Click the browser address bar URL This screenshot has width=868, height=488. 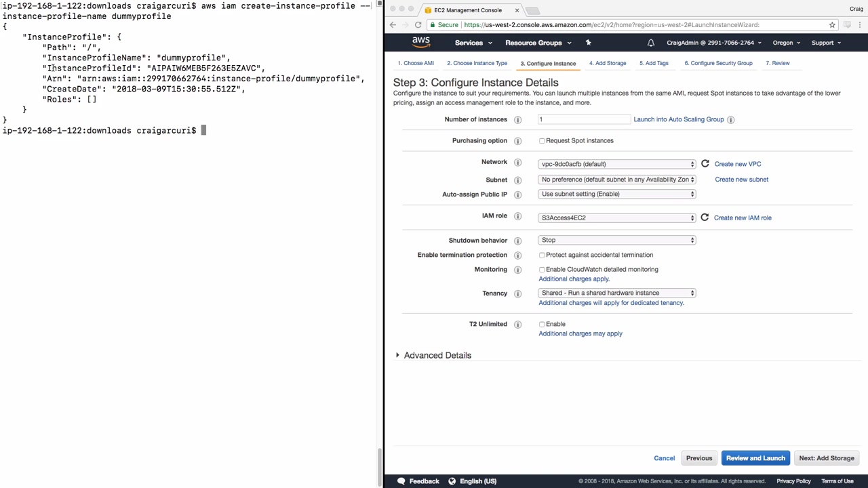click(612, 25)
